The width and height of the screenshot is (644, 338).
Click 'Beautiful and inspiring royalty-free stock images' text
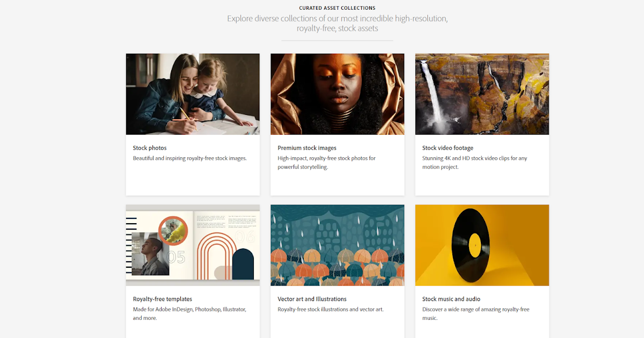pos(190,158)
